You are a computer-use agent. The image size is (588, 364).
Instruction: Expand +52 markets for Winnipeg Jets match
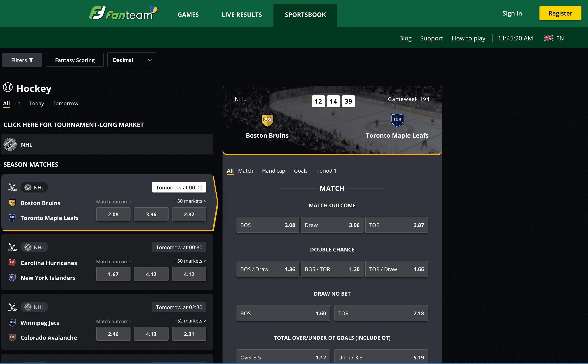coord(190,321)
